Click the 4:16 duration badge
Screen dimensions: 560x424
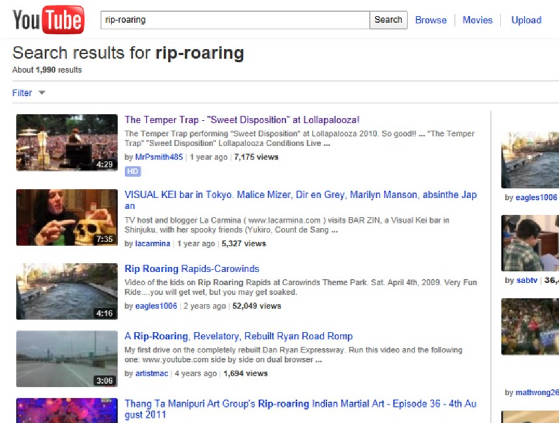tap(104, 313)
